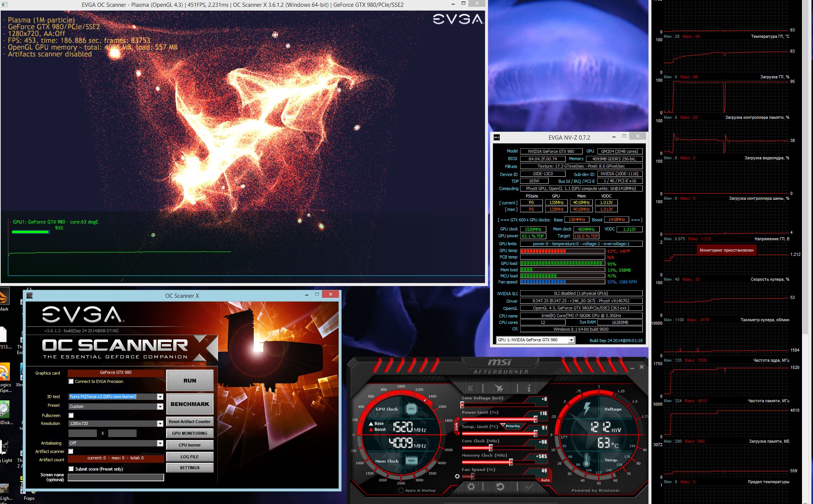Click Afterburner apply checkmark icon
Viewport: 813px width, 504px height.
(x=529, y=487)
